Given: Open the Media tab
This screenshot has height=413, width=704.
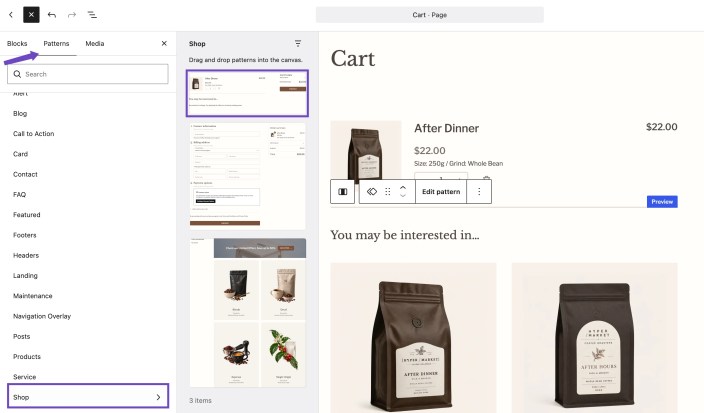Looking at the screenshot, I should 95,44.
